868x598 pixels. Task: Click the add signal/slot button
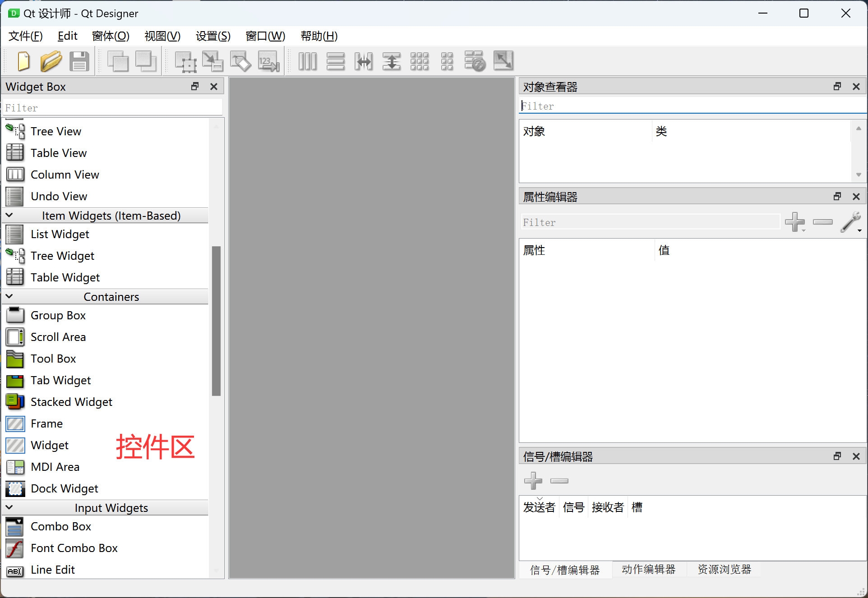pos(532,481)
